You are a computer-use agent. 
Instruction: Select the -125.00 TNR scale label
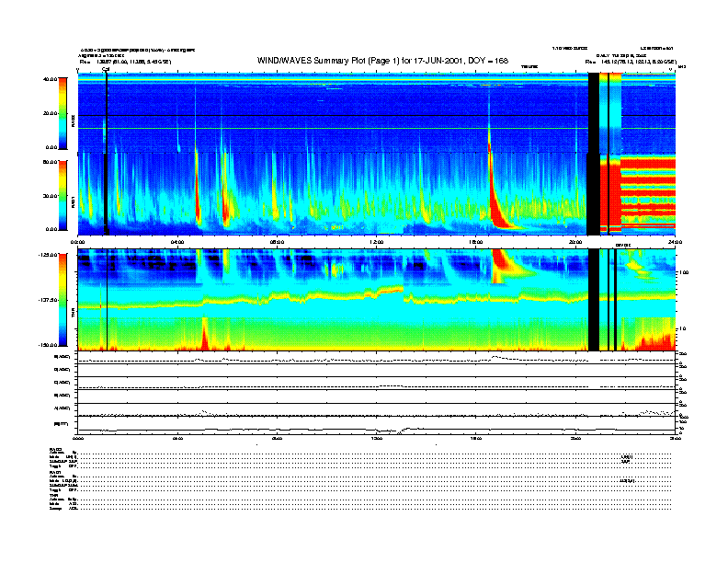[x=48, y=255]
